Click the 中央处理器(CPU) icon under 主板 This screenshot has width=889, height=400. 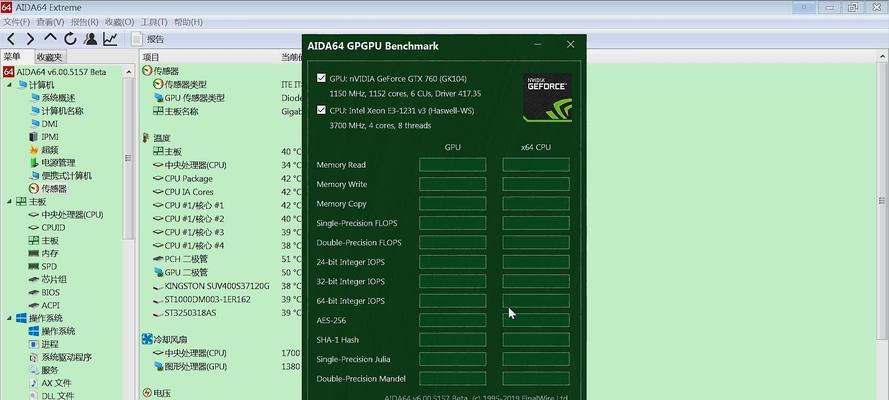coord(34,215)
